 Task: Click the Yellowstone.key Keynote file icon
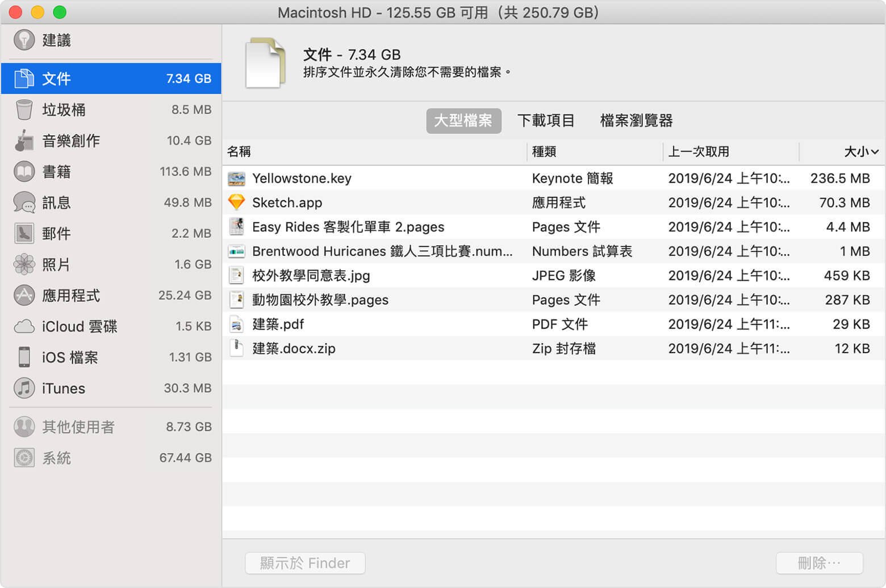[236, 178]
